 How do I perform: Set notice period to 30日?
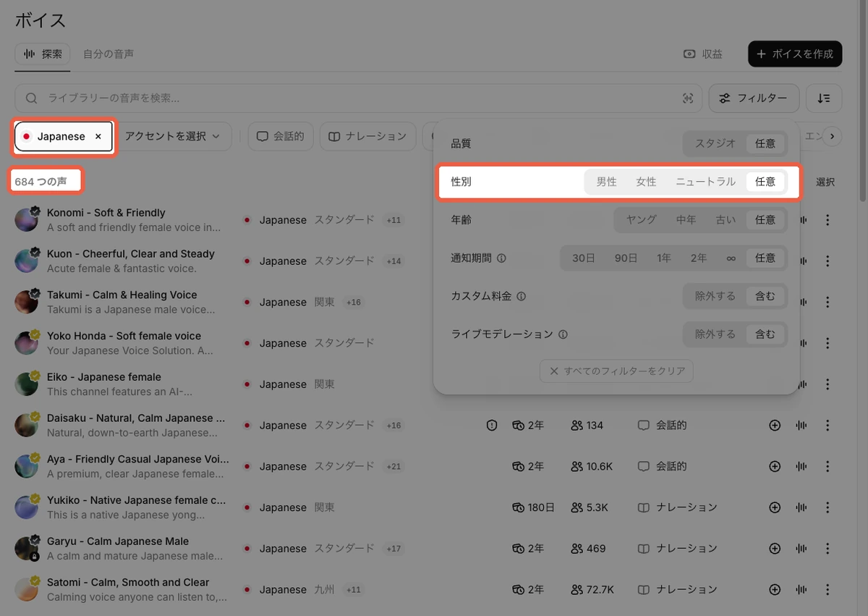pyautogui.click(x=583, y=258)
